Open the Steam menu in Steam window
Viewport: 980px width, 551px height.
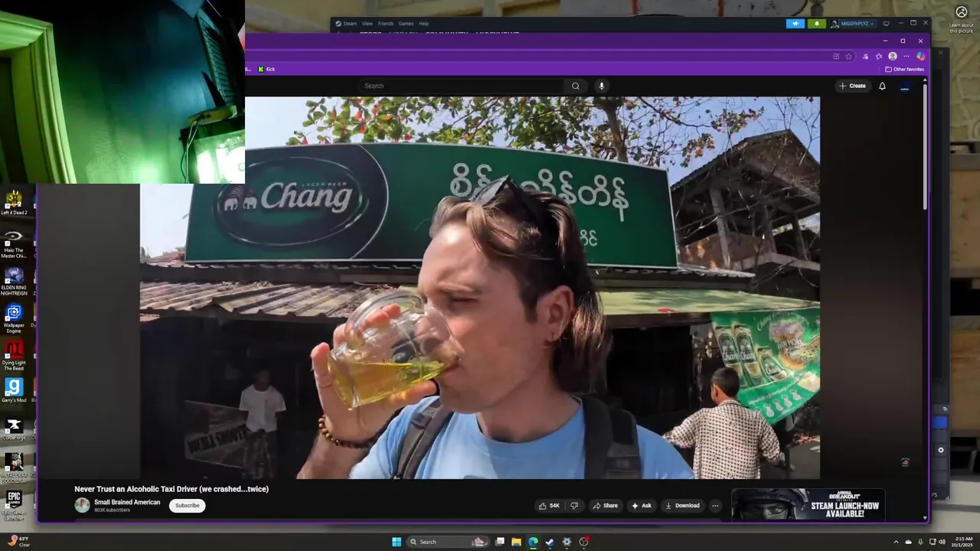[347, 24]
